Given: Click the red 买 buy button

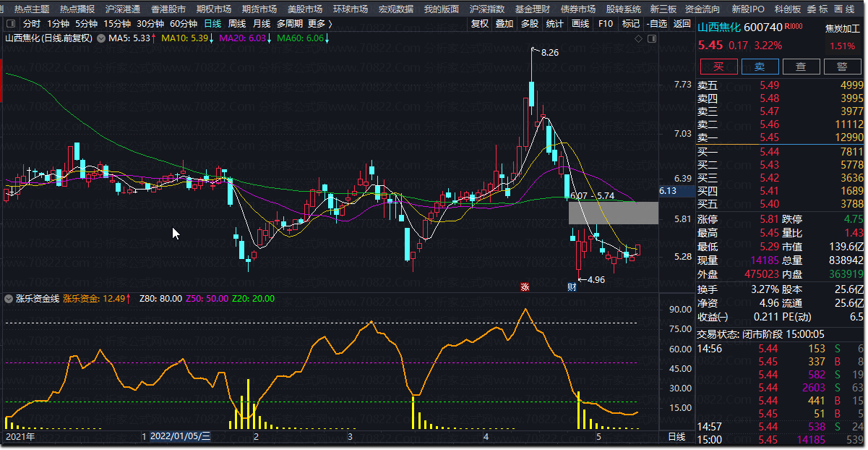Looking at the screenshot, I should (718, 67).
